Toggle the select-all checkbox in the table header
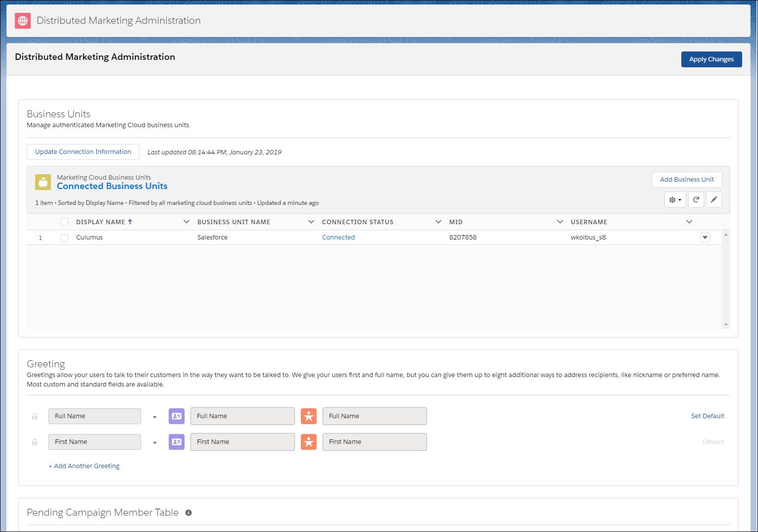The image size is (758, 532). (64, 221)
